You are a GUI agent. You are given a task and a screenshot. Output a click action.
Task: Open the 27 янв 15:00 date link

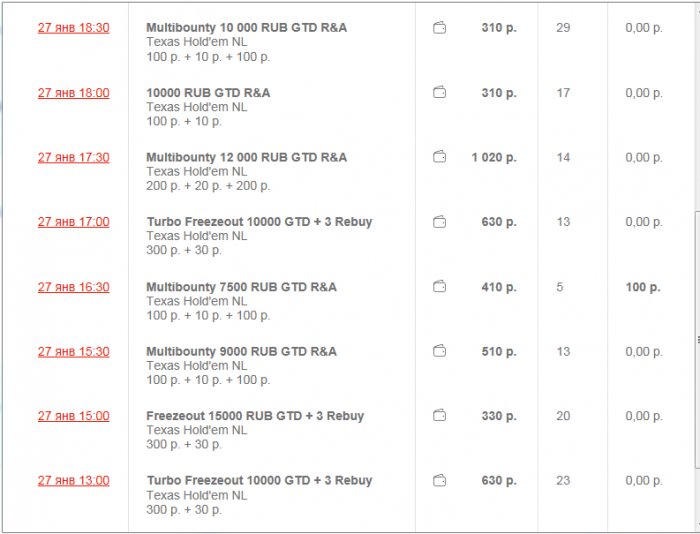tap(74, 416)
